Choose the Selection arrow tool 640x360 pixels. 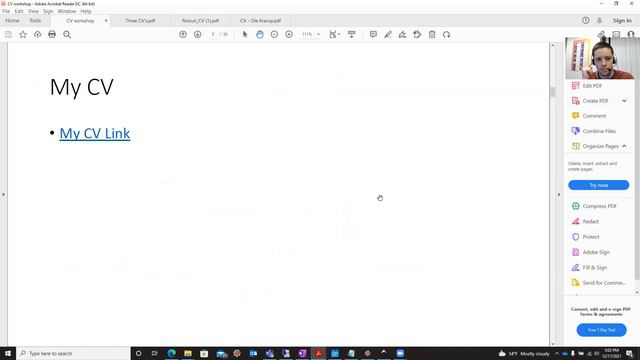(245, 35)
